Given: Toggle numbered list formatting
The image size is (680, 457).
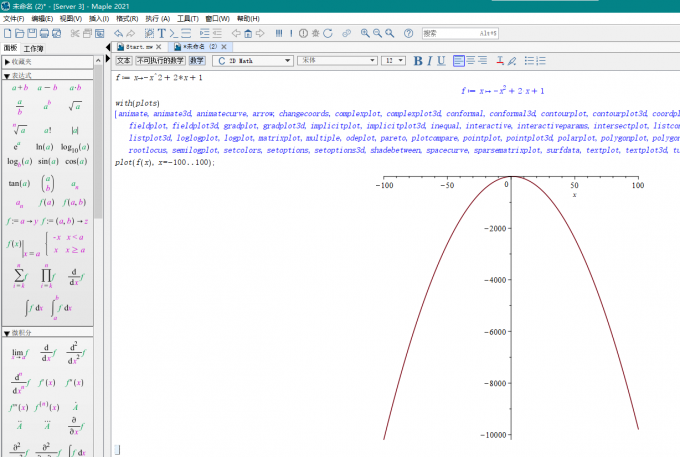Looking at the screenshot, I should click(x=541, y=61).
